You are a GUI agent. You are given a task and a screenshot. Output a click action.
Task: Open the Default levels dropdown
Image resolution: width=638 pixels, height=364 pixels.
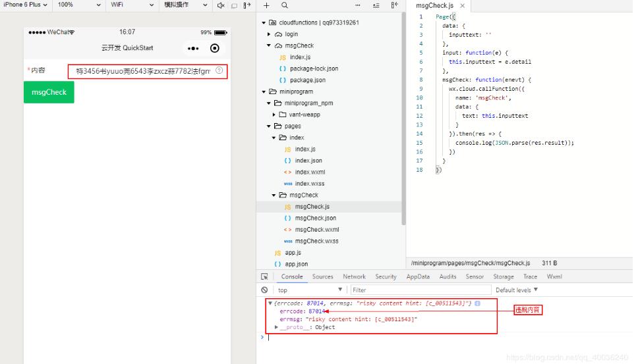click(x=517, y=290)
